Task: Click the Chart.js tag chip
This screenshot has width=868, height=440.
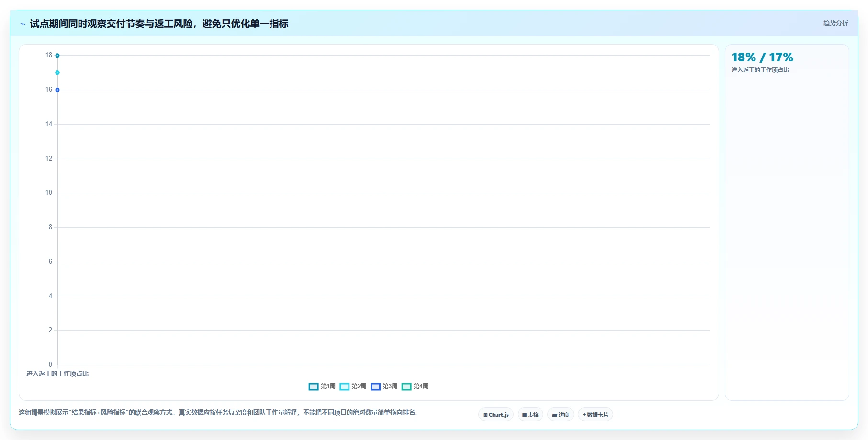Action: (x=496, y=415)
